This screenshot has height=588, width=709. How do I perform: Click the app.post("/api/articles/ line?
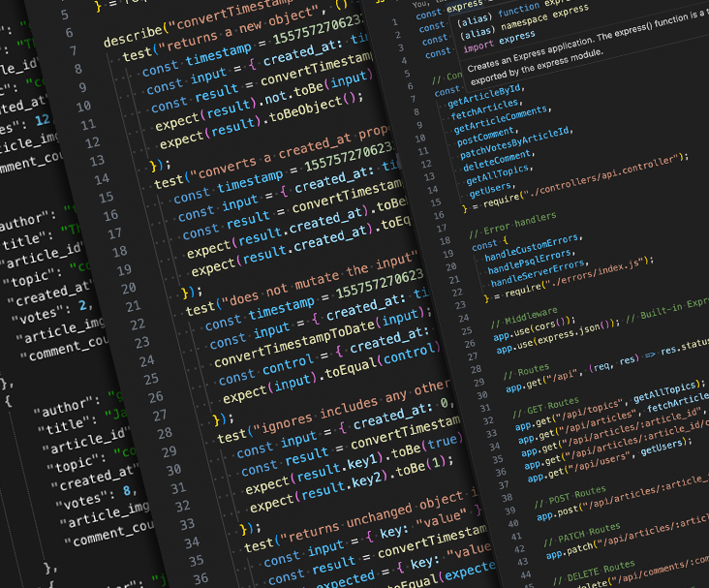[623, 498]
